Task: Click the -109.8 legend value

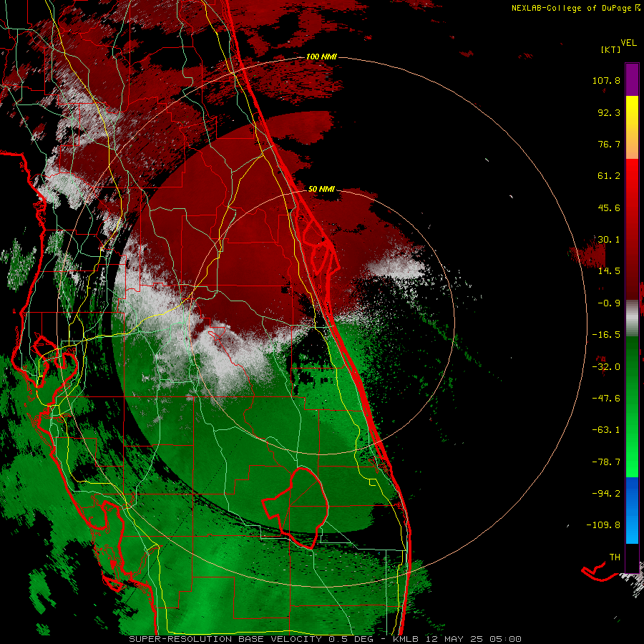Action: [x=603, y=525]
